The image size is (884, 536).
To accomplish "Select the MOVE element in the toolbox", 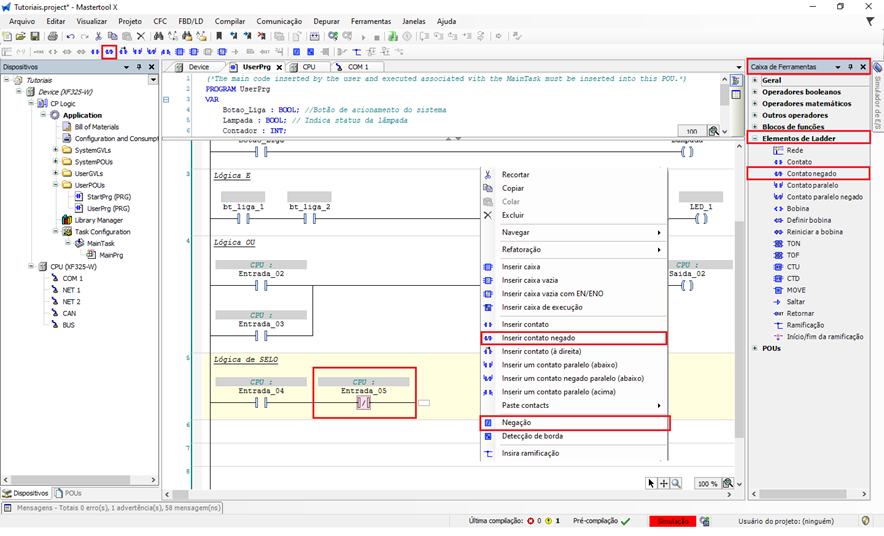I will 795,290.
